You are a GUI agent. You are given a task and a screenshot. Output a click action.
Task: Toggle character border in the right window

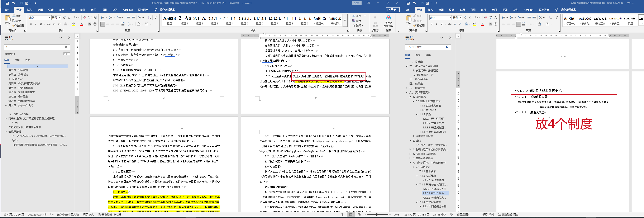[x=496, y=18]
